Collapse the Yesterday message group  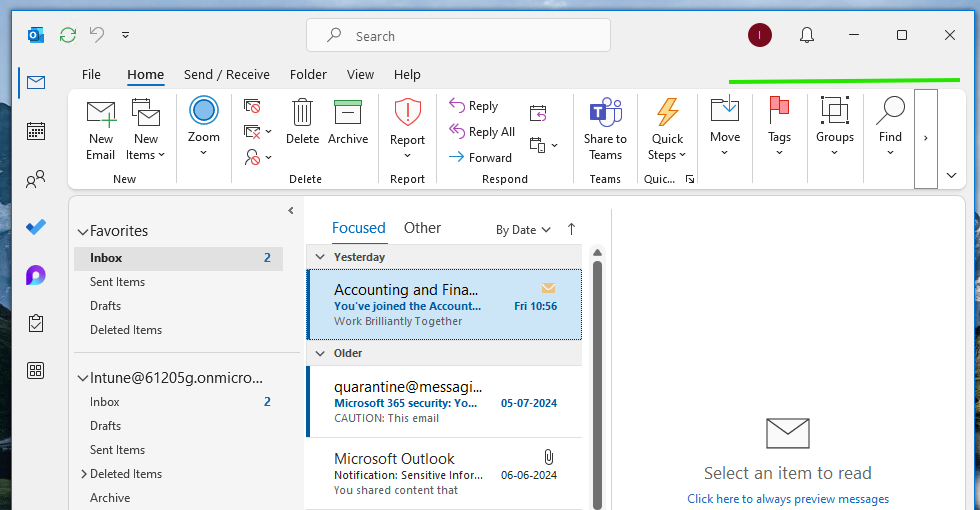321,257
